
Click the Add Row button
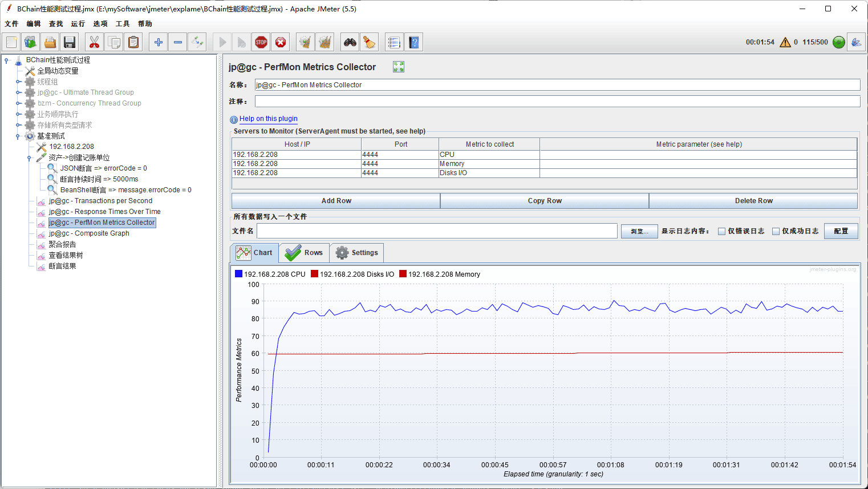(336, 201)
